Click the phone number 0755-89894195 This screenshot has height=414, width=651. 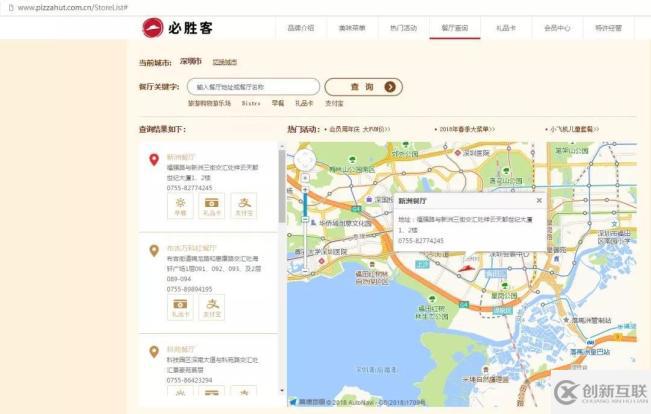pyautogui.click(x=189, y=289)
